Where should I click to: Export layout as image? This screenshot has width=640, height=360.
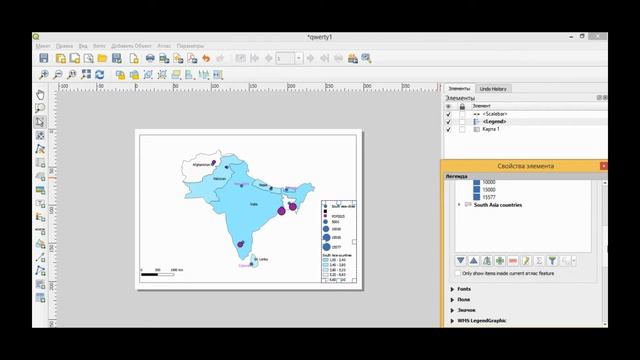pyautogui.click(x=164, y=58)
